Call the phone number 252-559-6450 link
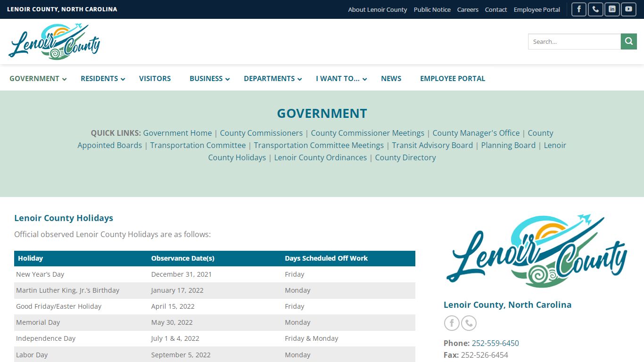This screenshot has width=644, height=362. [x=495, y=343]
